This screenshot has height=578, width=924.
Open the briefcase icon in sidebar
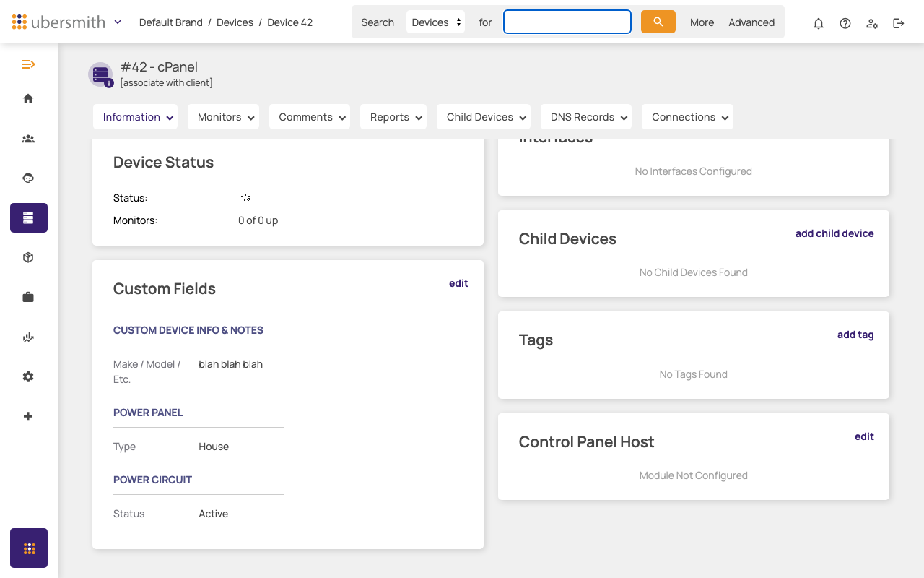[x=28, y=297]
